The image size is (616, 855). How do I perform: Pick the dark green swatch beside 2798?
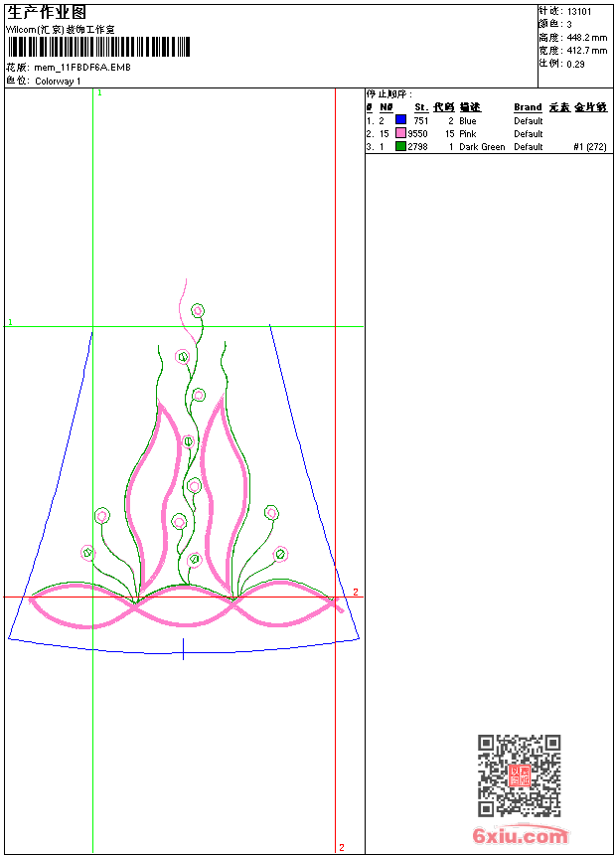[x=400, y=146]
